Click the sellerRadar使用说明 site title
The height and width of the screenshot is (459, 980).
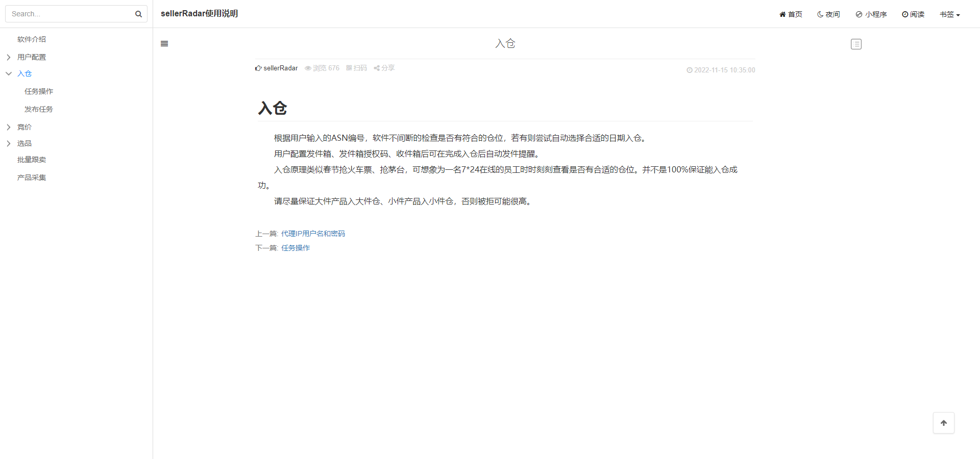pos(199,14)
